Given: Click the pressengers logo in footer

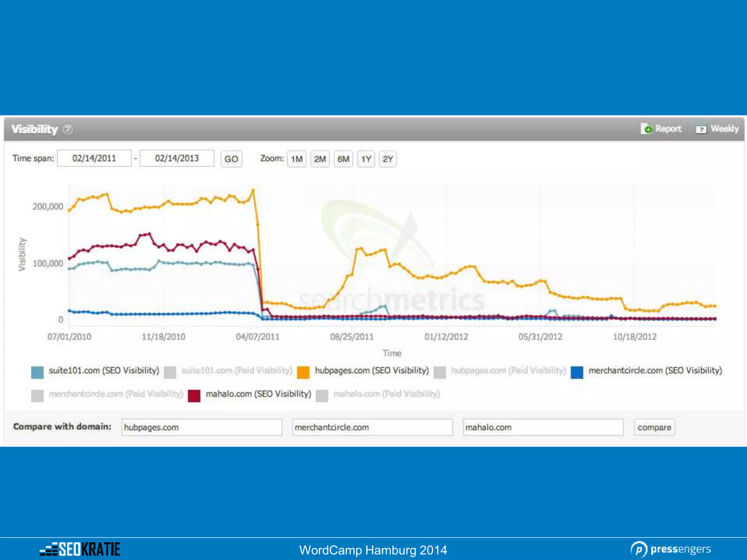Looking at the screenshot, I should click(x=671, y=549).
